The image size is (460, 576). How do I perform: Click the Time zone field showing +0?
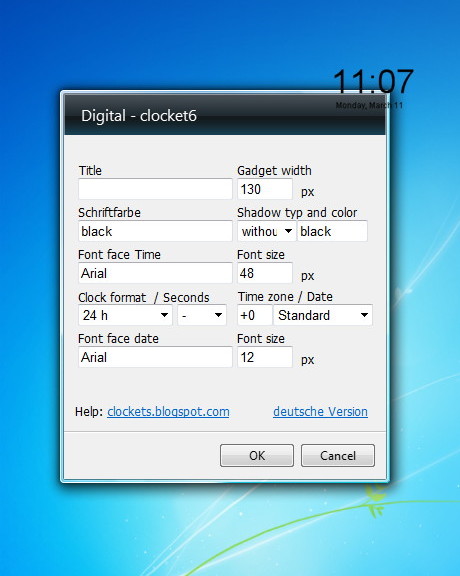[x=254, y=315]
